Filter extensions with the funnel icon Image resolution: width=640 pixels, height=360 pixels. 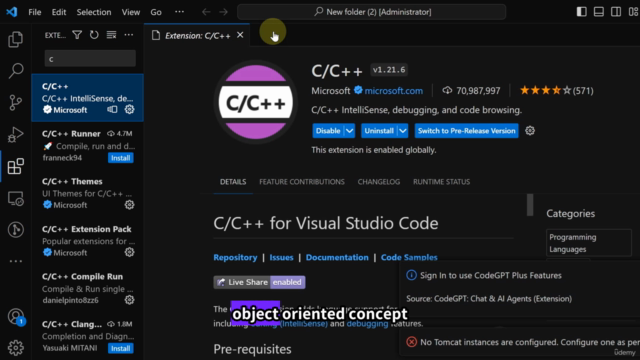click(77, 35)
